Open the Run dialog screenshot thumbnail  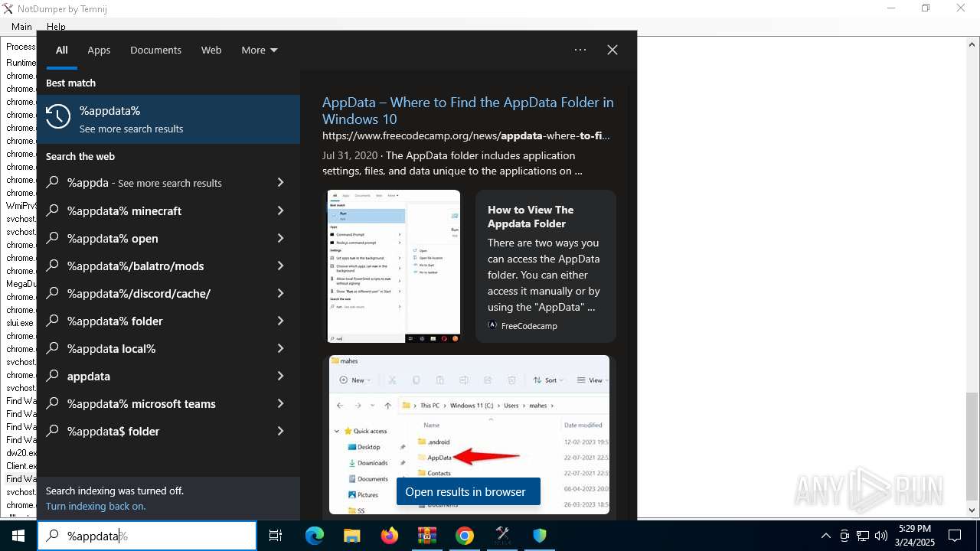(394, 266)
